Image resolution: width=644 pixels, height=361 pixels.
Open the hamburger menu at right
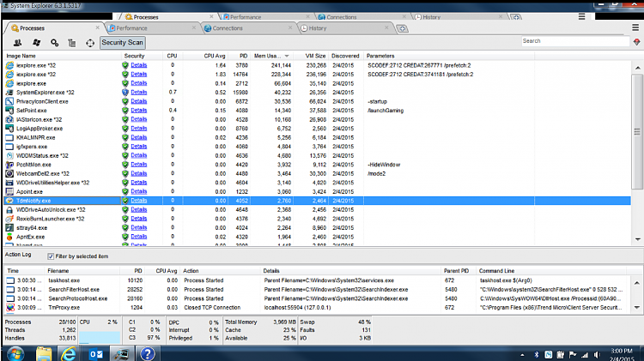[635, 27]
